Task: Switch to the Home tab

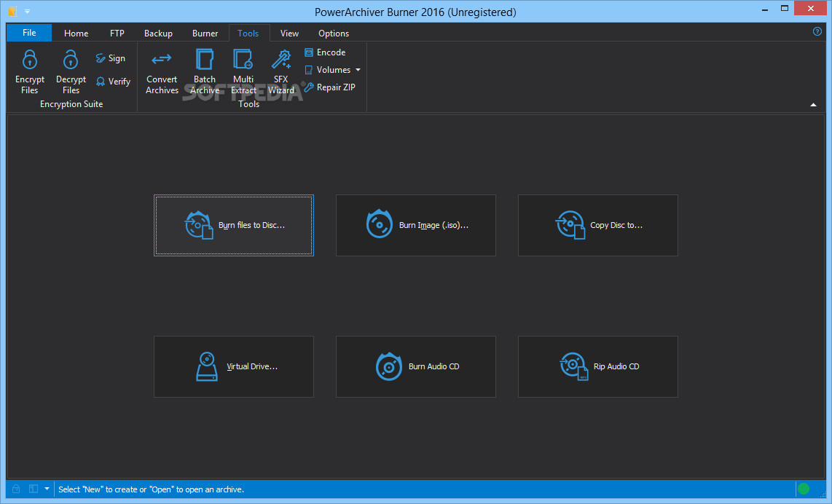Action: 76,34
